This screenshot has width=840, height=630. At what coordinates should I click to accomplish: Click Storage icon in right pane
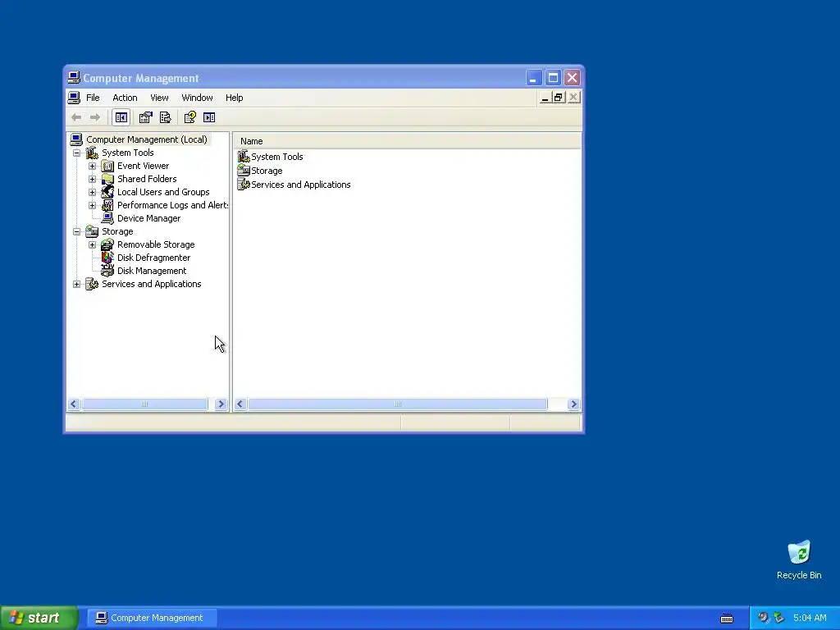[244, 171]
